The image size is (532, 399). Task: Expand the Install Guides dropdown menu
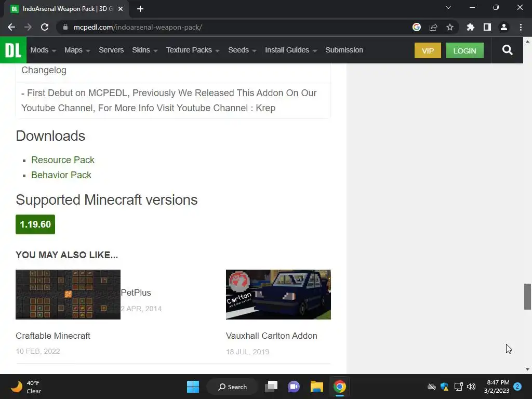pos(291,50)
